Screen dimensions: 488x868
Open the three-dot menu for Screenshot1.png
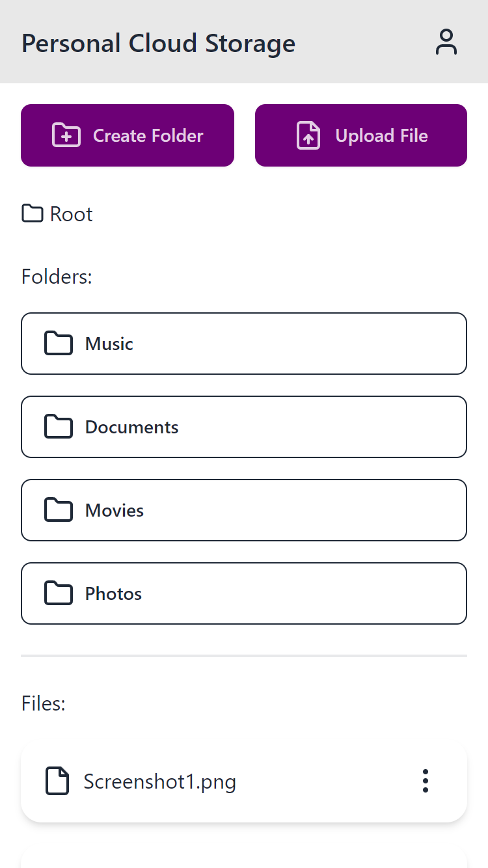point(426,781)
